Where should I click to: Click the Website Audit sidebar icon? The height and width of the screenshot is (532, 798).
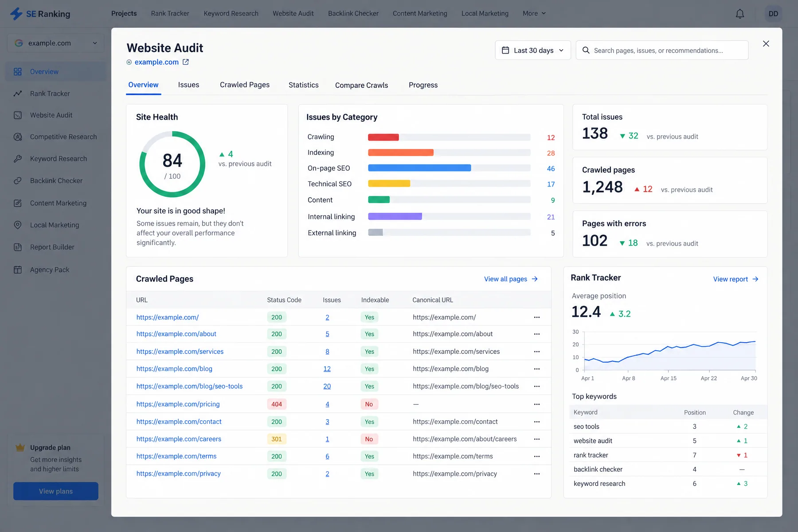point(18,115)
